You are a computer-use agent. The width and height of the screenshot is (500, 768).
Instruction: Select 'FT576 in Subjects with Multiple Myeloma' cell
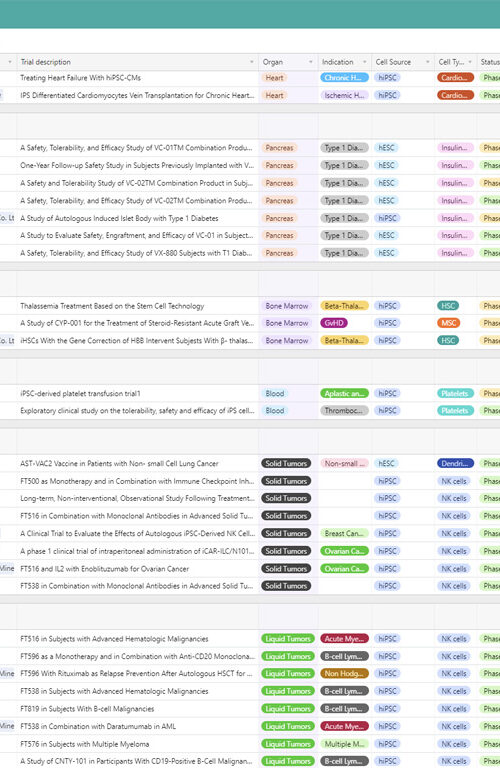pos(138,744)
